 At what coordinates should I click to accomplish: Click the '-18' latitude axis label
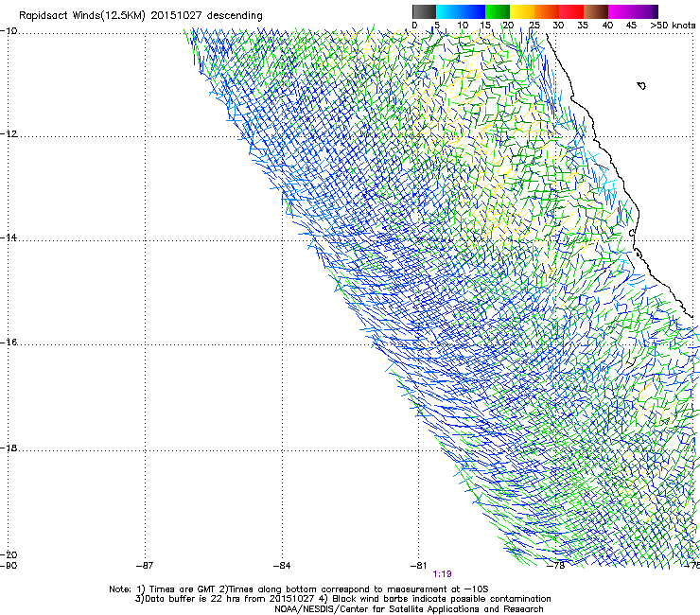(9, 448)
